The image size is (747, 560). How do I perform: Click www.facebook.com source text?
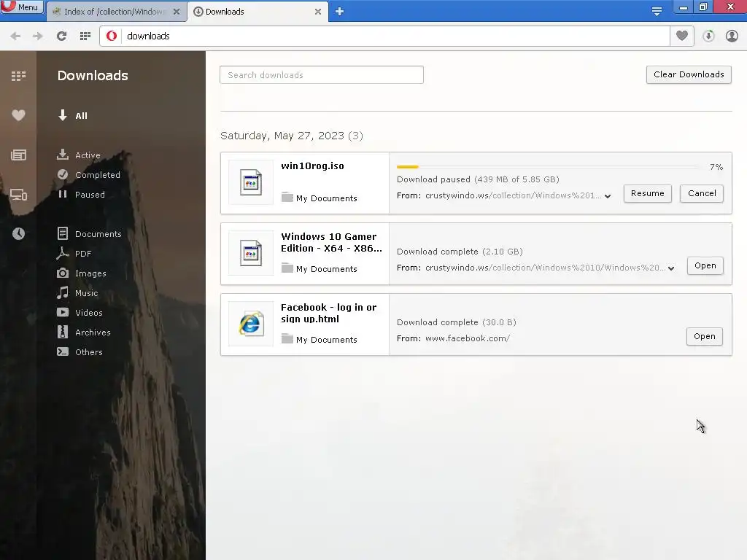tap(468, 338)
